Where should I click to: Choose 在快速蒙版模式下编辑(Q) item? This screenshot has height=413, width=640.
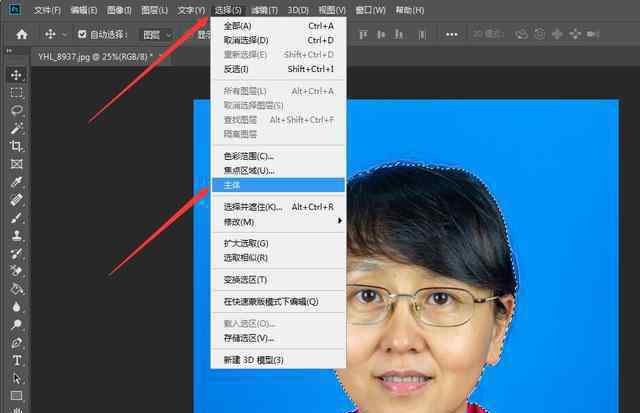tap(278, 302)
